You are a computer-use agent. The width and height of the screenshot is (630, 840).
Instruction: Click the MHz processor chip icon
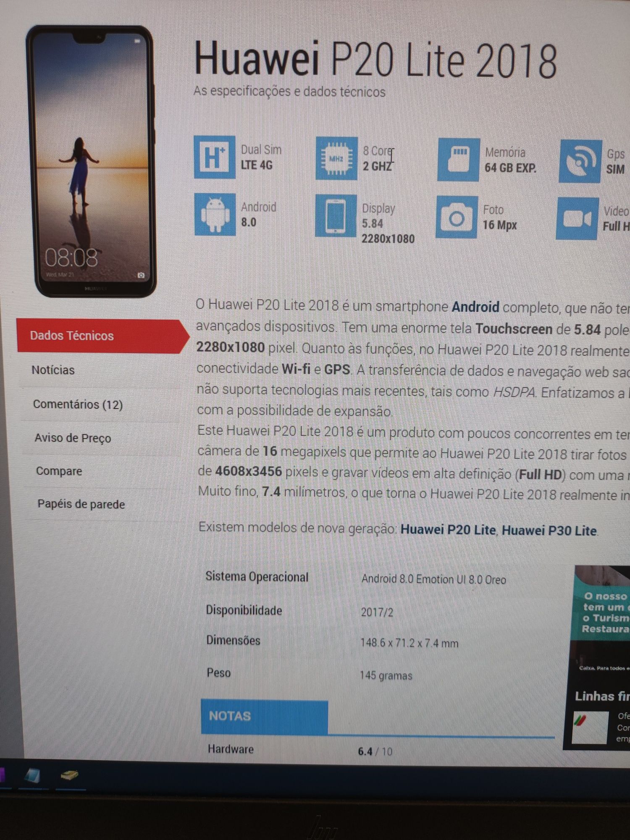pyautogui.click(x=336, y=158)
